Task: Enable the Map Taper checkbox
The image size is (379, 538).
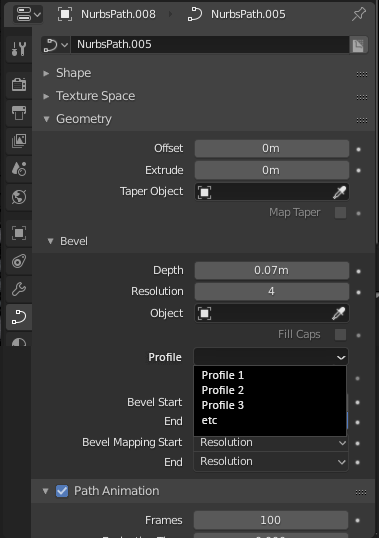Action: tap(340, 213)
